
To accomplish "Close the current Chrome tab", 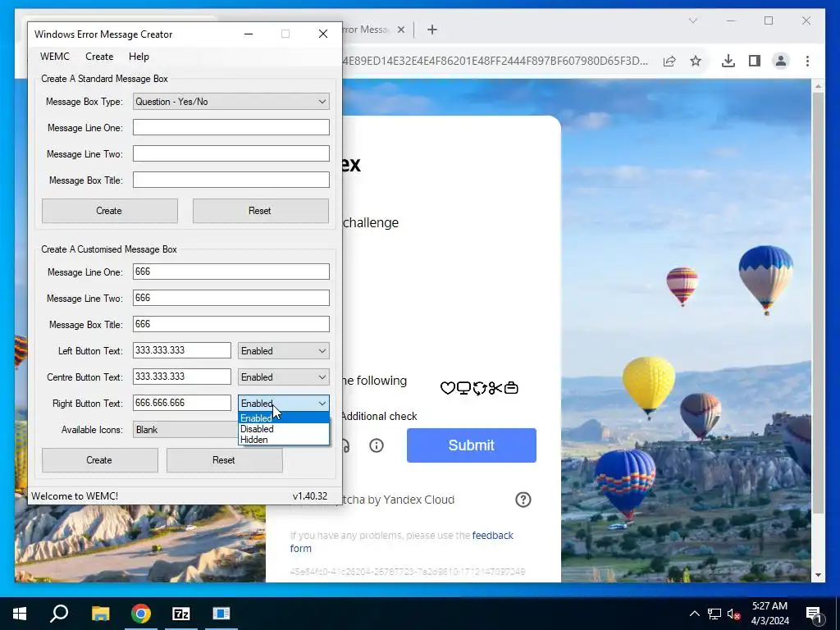I will [400, 30].
